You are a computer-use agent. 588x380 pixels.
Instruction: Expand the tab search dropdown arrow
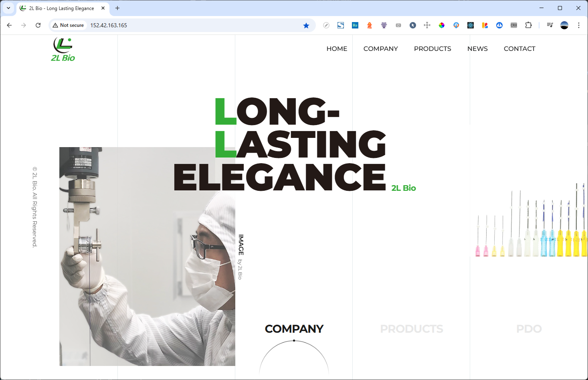point(8,8)
